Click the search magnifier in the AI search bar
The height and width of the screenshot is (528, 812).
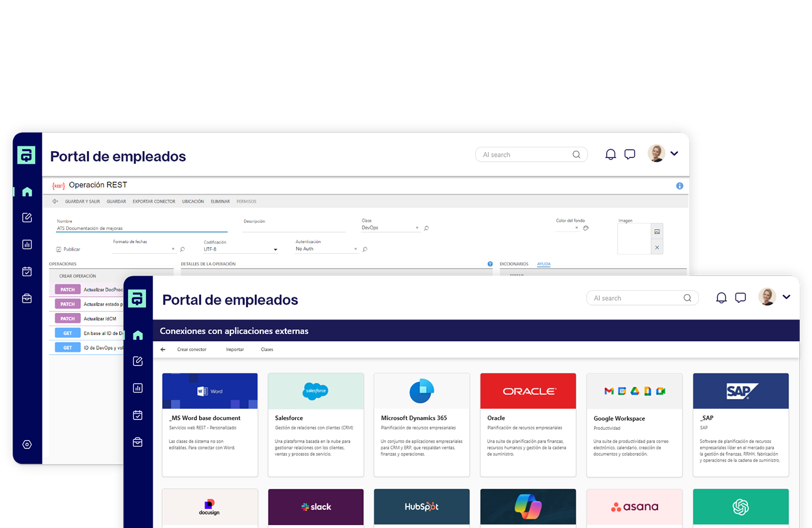click(687, 297)
